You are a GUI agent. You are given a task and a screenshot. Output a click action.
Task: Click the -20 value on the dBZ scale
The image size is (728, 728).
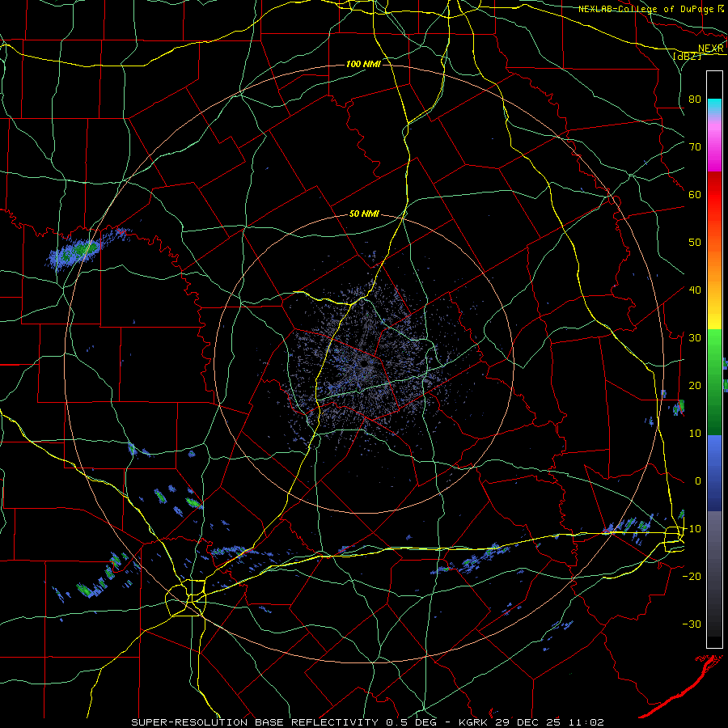[x=692, y=576]
